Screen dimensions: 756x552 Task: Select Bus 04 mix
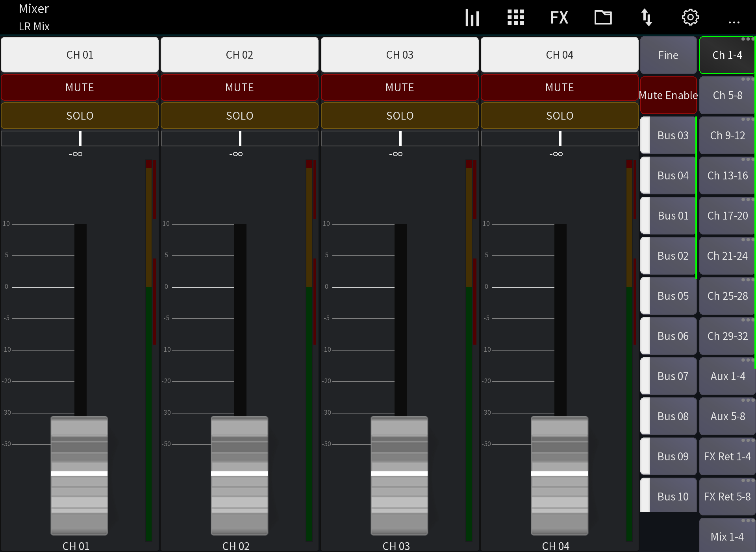point(668,175)
